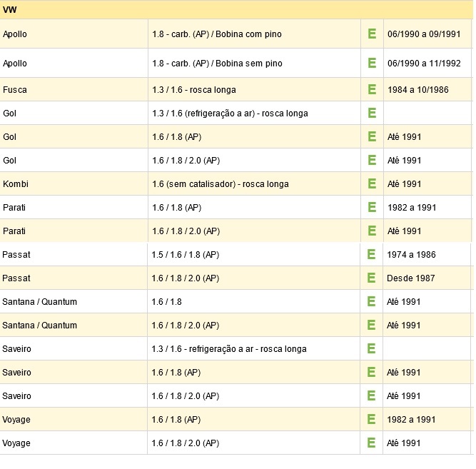Viewport: 476px width, 469px height.
Task: Click E icon for Gol refrigeração a ar row
Action: [372, 113]
